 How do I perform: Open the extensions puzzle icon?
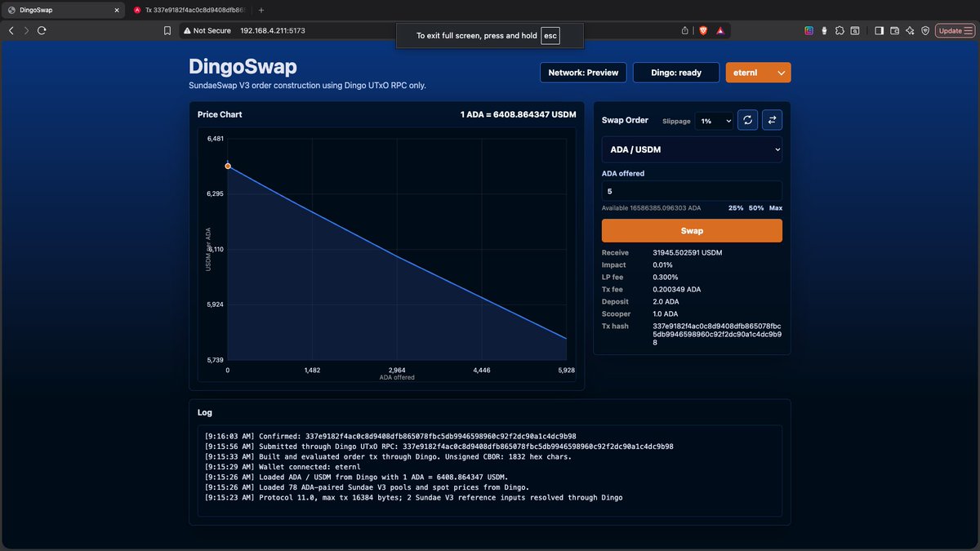tap(840, 30)
